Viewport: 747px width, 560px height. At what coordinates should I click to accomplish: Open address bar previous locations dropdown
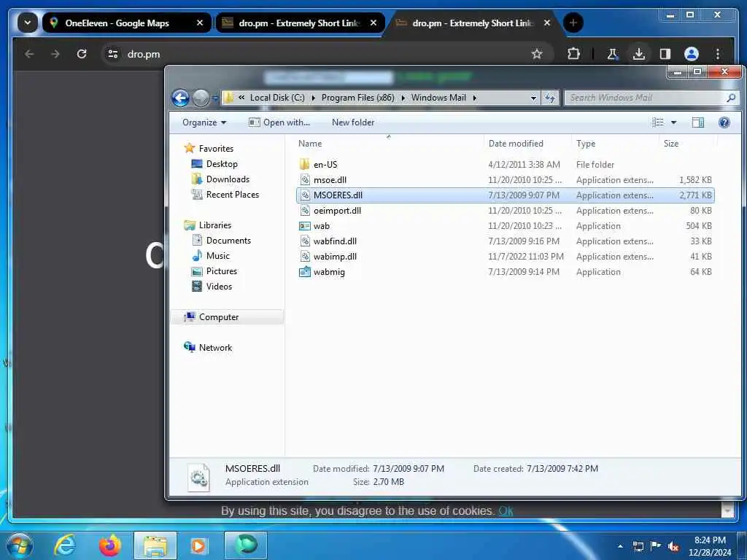point(533,98)
